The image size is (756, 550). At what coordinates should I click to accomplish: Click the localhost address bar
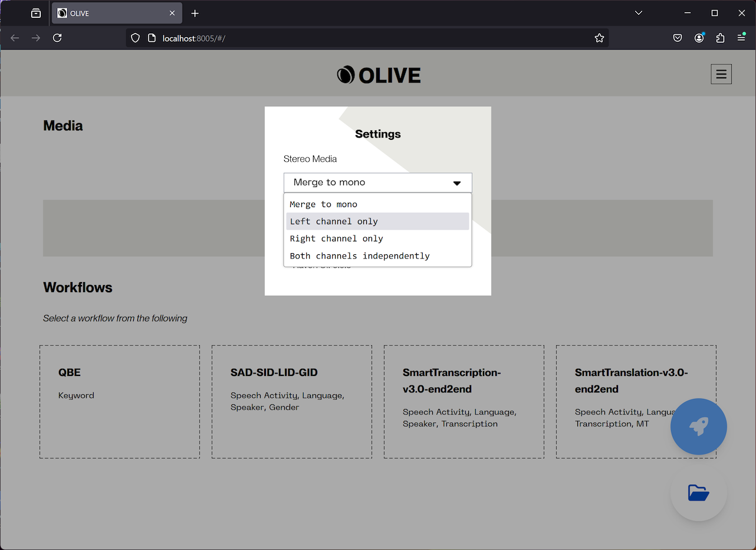367,38
